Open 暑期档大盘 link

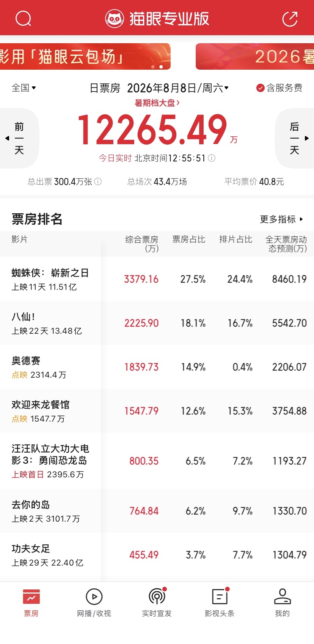pyautogui.click(x=157, y=103)
